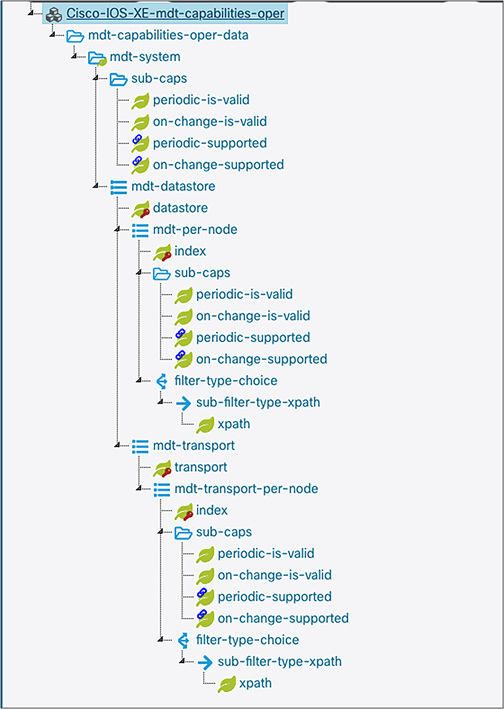
Task: Click the Cisco-IOS-XE-mdt-capabilities-oper module cube icon
Action: (x=54, y=14)
